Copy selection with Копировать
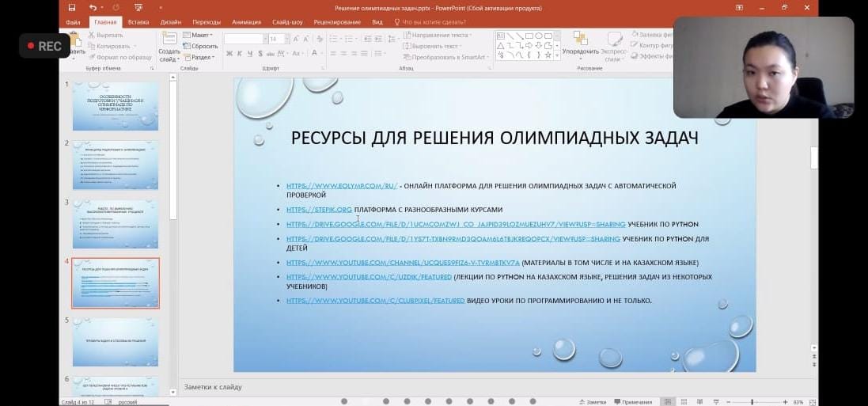The width and height of the screenshot is (868, 406). click(x=109, y=46)
